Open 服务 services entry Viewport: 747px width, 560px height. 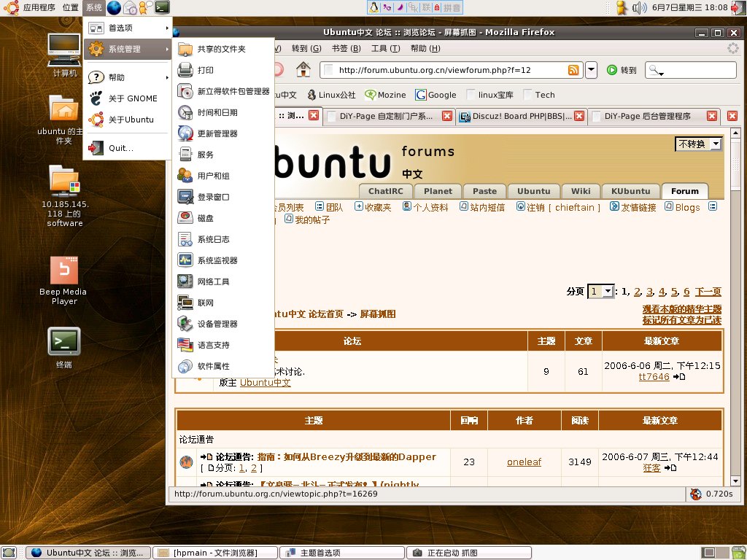click(223, 155)
